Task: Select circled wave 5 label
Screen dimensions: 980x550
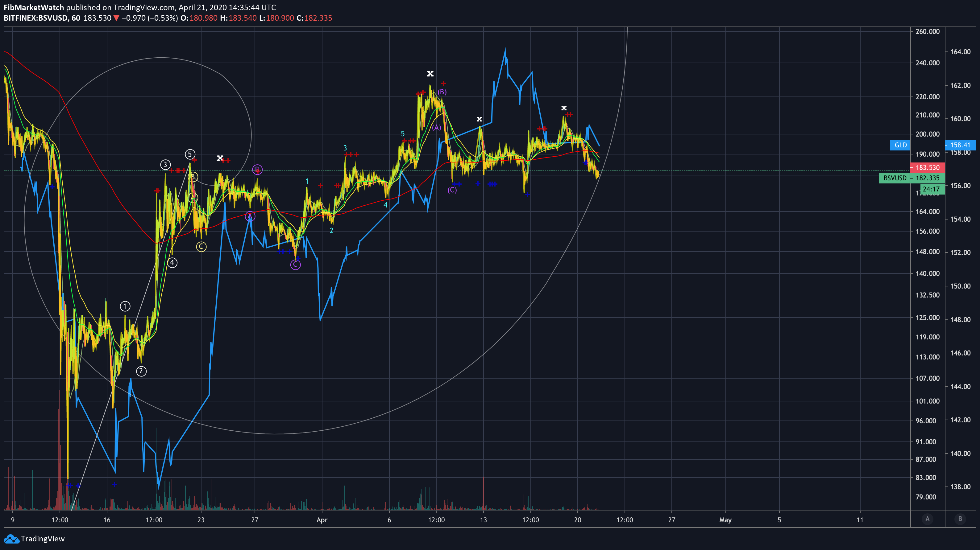Action: click(190, 154)
